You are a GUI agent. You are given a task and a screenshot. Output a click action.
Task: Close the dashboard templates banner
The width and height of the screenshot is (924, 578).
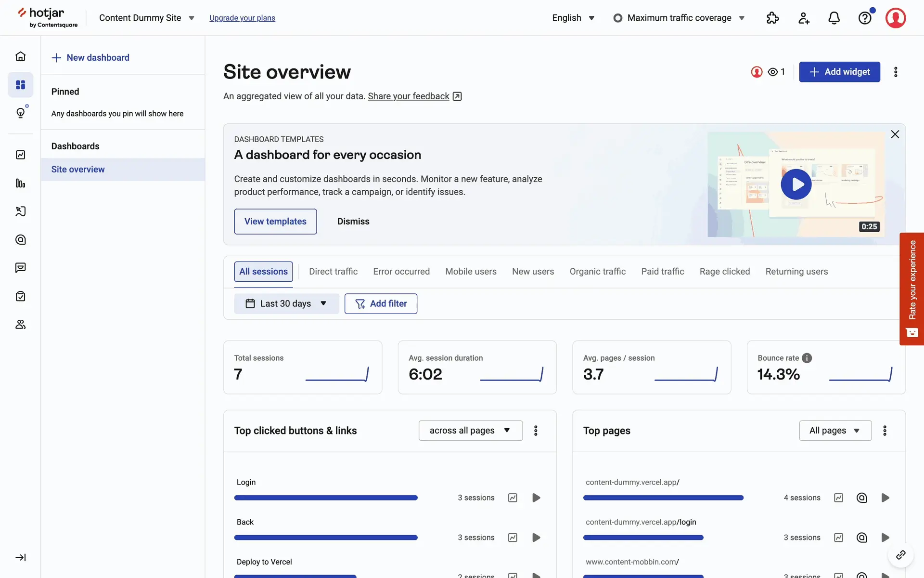coord(895,134)
